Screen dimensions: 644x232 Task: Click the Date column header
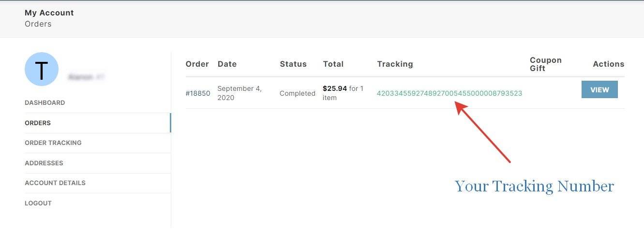pos(227,64)
